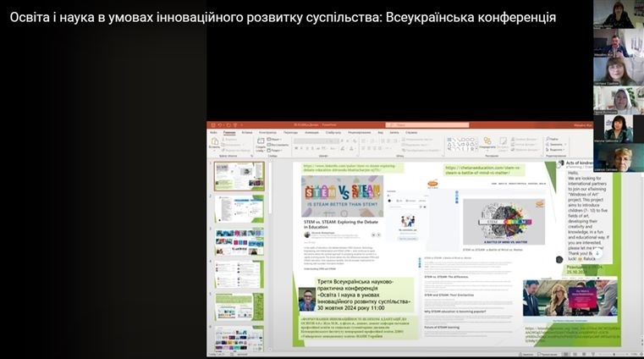Click the top participant video tile
Viewport: 644px width, 359px height.
pyautogui.click(x=617, y=15)
